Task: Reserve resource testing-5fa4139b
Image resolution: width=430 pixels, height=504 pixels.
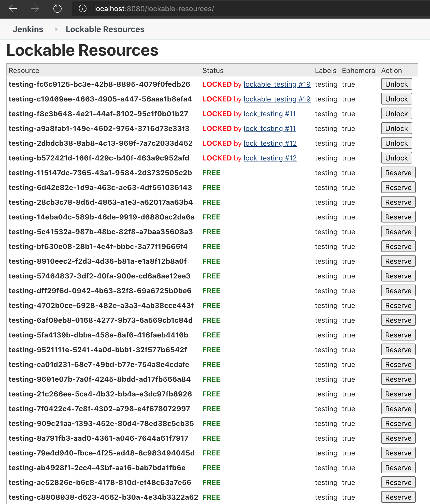Action: tap(398, 335)
